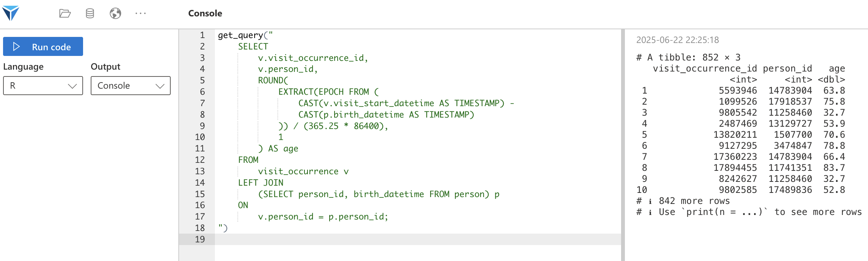Click the play triangle on Run code
868x261 pixels.
tap(16, 46)
